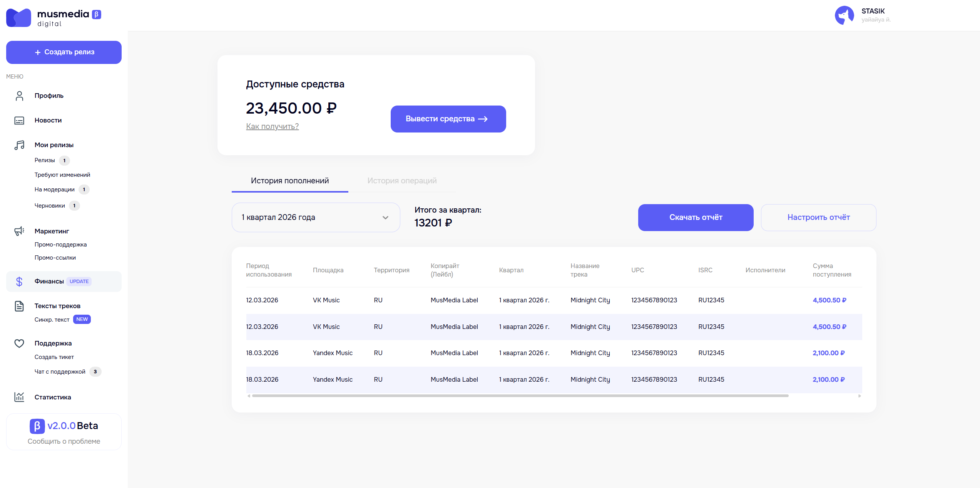Click the ISRC column header
Image resolution: width=980 pixels, height=488 pixels.
[x=705, y=270]
